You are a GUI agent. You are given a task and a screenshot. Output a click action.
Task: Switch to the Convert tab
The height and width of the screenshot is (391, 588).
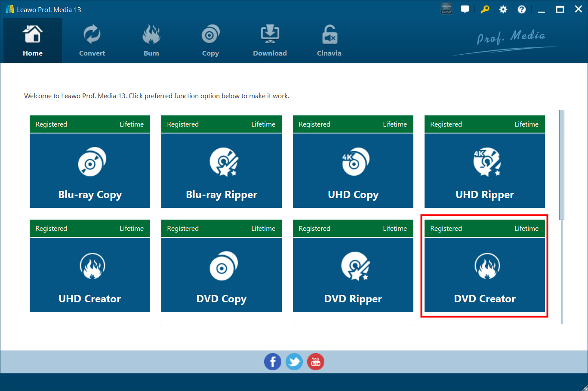[92, 41]
